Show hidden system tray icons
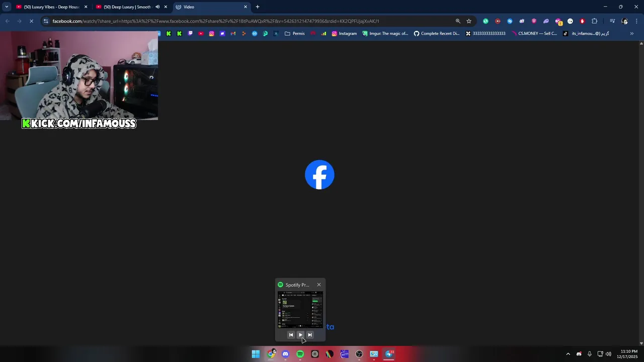The width and height of the screenshot is (644, 362). click(x=568, y=354)
